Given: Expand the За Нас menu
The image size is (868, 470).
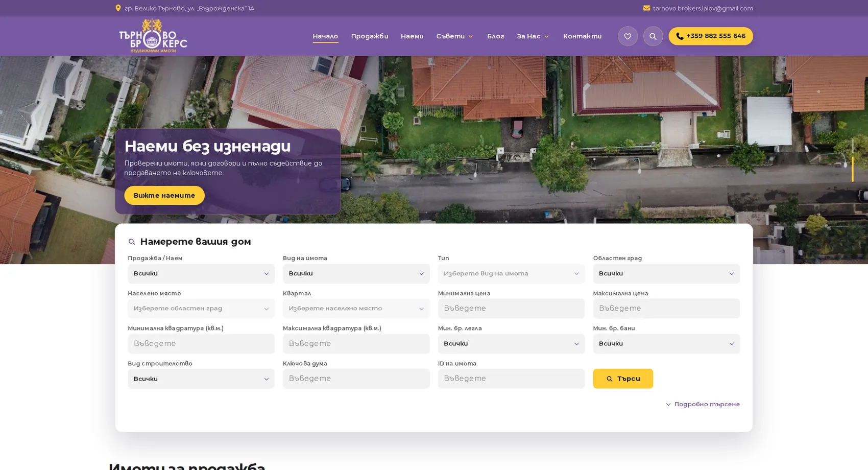Looking at the screenshot, I should click(x=533, y=36).
